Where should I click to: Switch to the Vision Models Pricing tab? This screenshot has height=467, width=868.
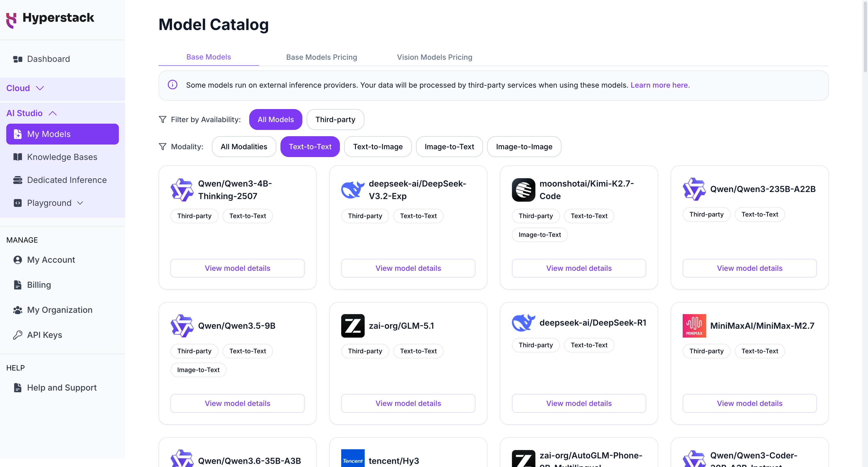point(434,57)
